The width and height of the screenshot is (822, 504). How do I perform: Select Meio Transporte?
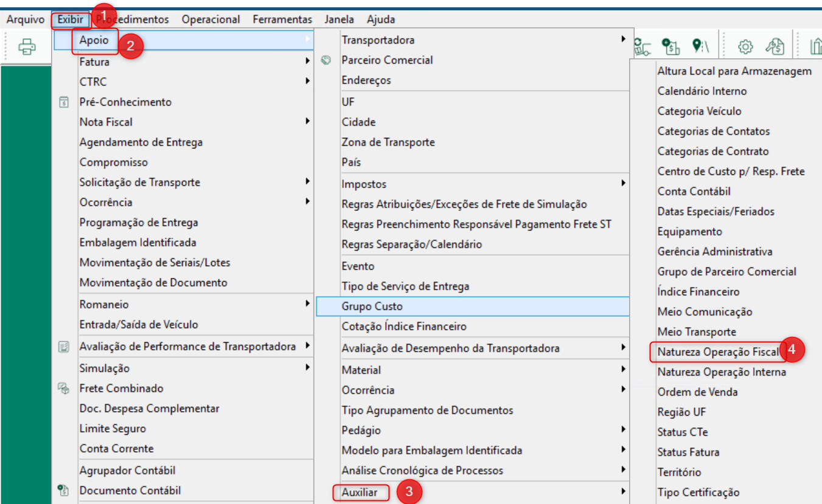(x=697, y=332)
